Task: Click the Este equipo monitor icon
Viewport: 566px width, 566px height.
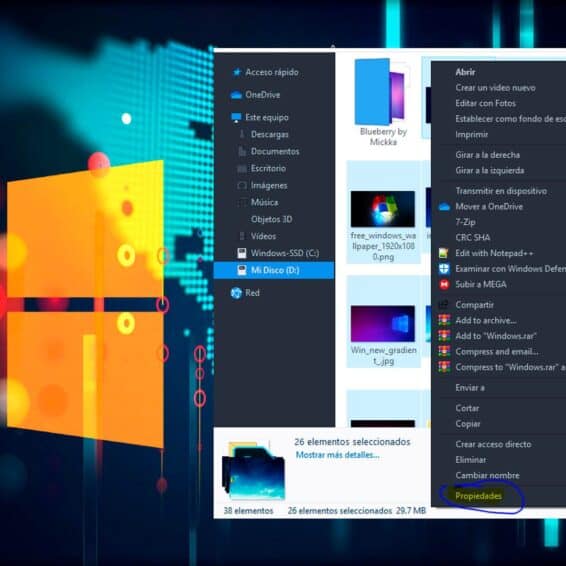Action: coord(236,117)
